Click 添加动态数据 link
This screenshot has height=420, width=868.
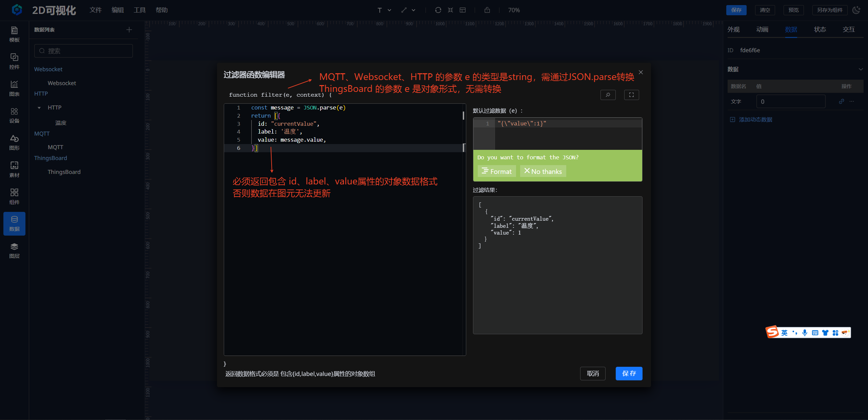point(755,120)
